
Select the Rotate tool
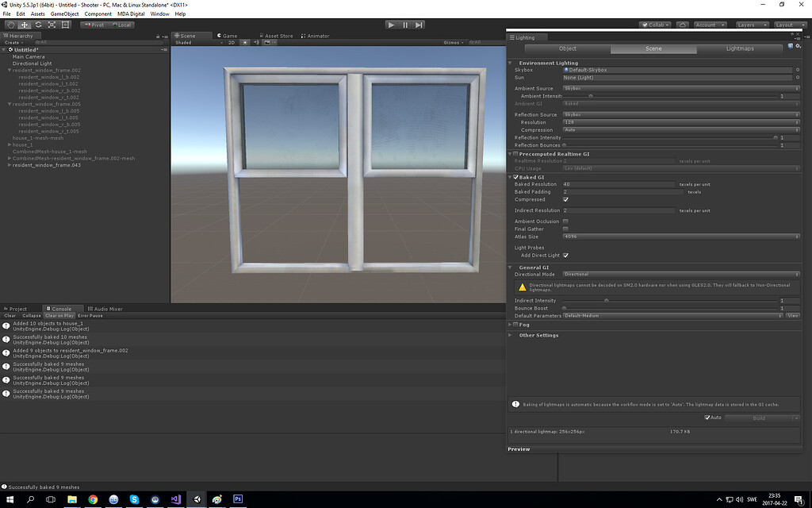(38, 25)
